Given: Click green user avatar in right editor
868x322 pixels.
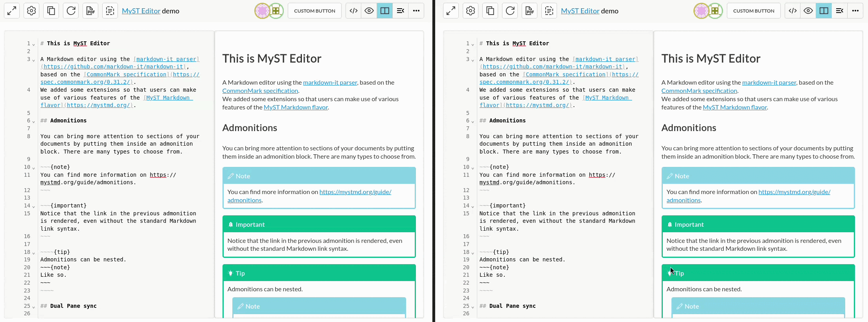Looking at the screenshot, I should tap(715, 11).
